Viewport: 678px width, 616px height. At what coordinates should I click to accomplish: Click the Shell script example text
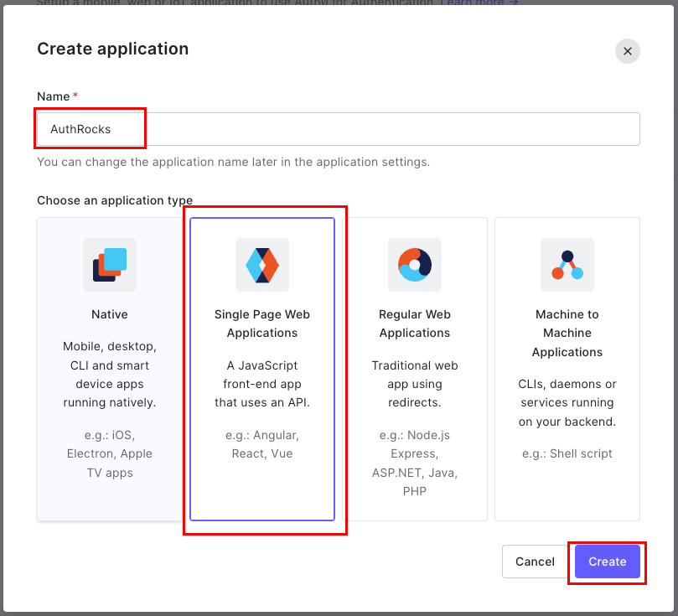tap(567, 453)
